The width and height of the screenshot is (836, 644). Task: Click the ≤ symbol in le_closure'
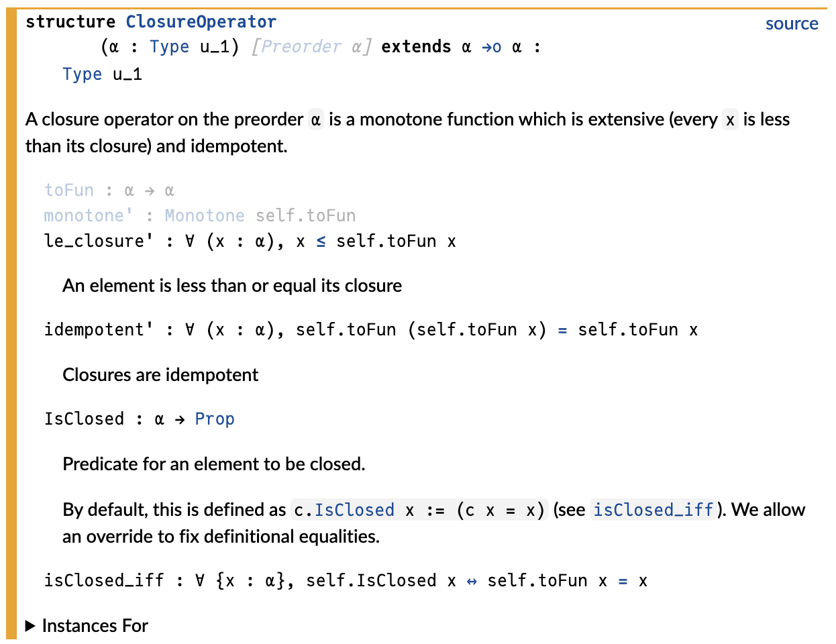pos(321,241)
